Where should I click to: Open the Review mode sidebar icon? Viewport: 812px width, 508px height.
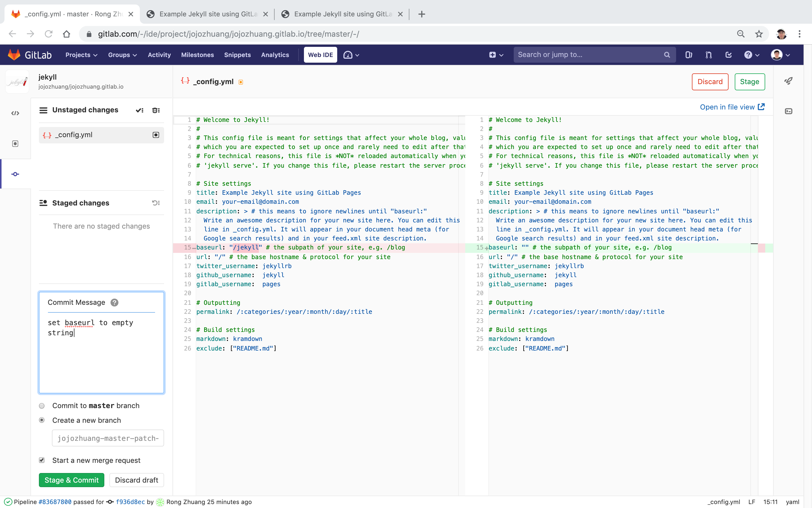click(x=15, y=144)
